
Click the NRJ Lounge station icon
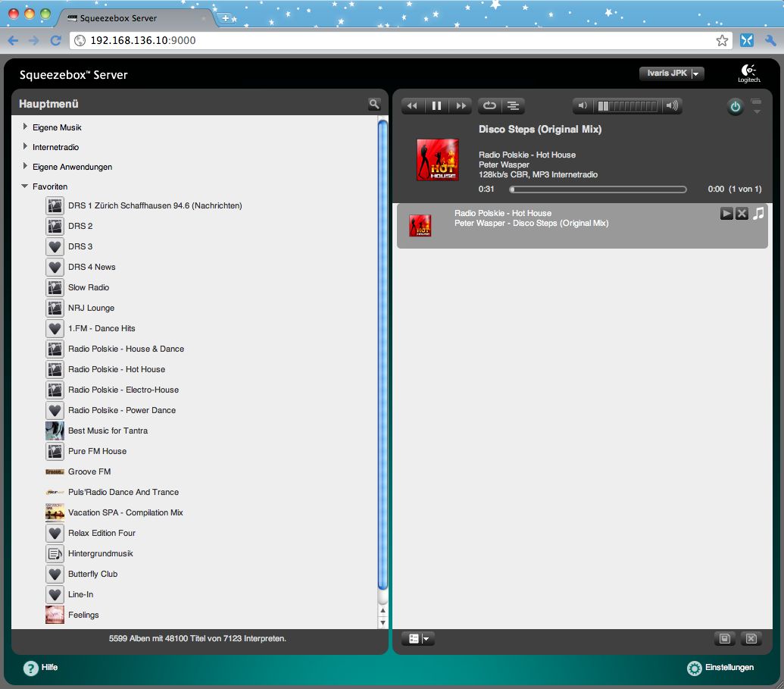pyautogui.click(x=55, y=308)
